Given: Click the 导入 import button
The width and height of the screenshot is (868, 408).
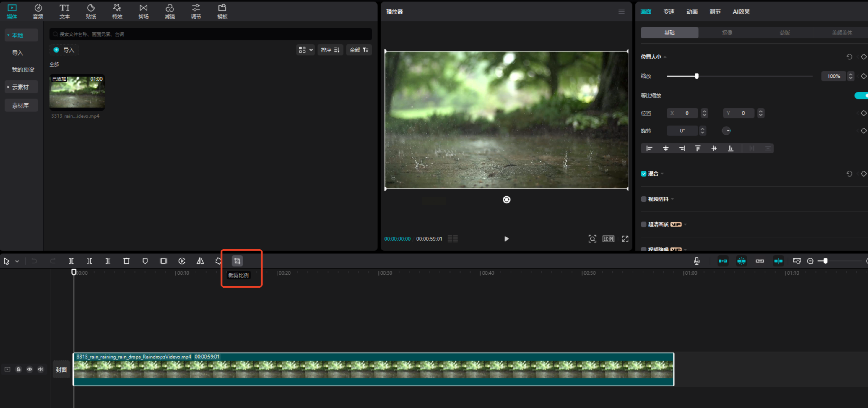Looking at the screenshot, I should coord(64,50).
